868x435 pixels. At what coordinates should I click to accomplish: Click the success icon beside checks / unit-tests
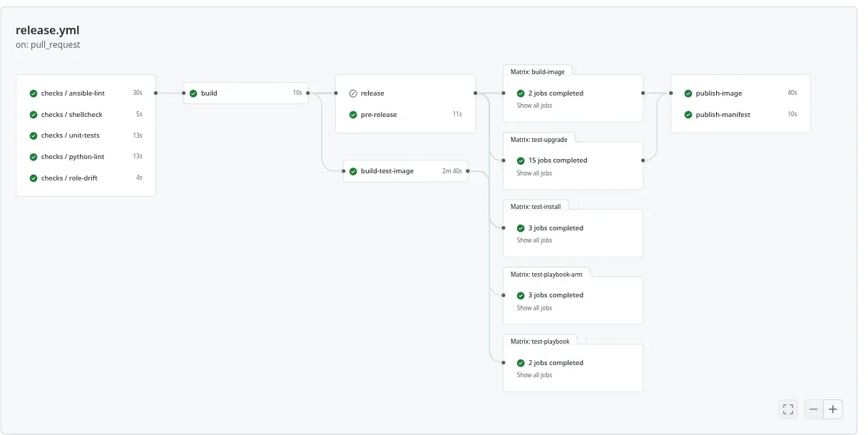coord(34,135)
